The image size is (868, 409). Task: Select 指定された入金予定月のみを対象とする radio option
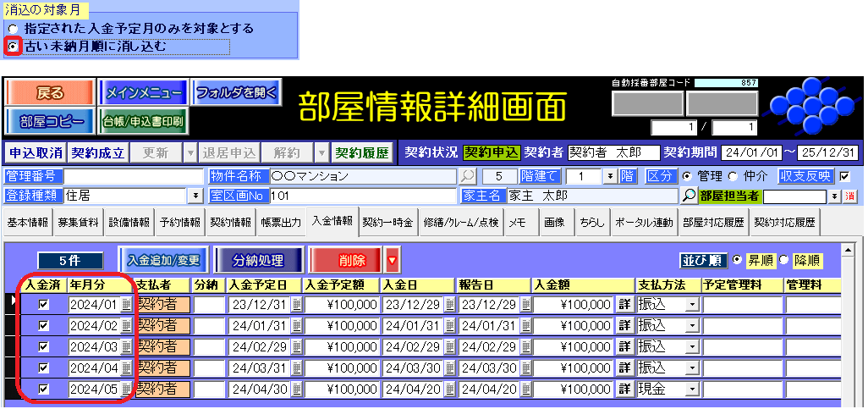(13, 29)
